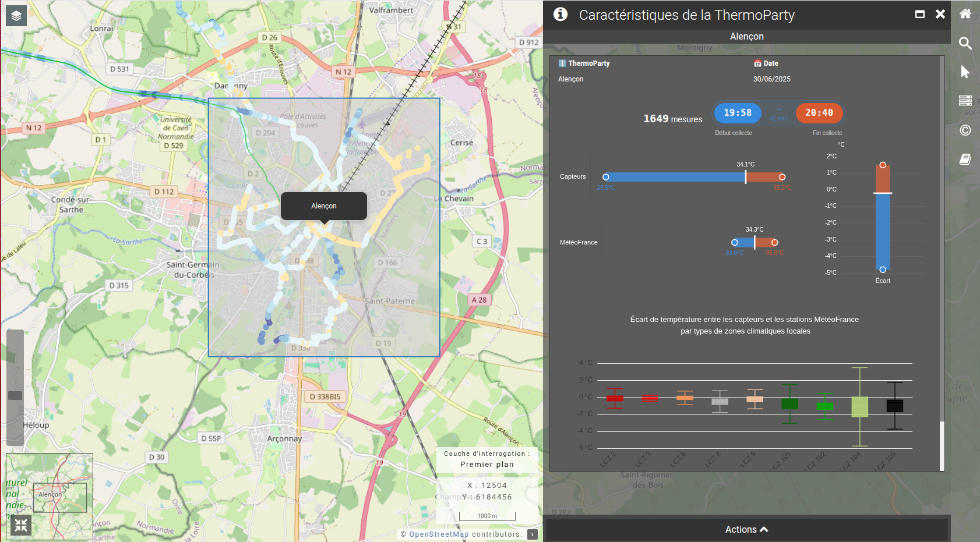
Task: Click the LCZ 105 black box plot
Action: point(895,406)
